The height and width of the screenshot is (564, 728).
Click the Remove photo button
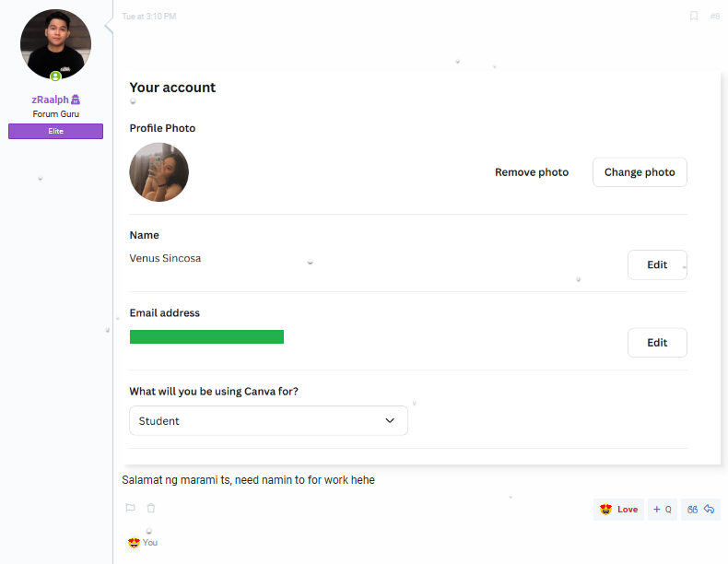[532, 172]
